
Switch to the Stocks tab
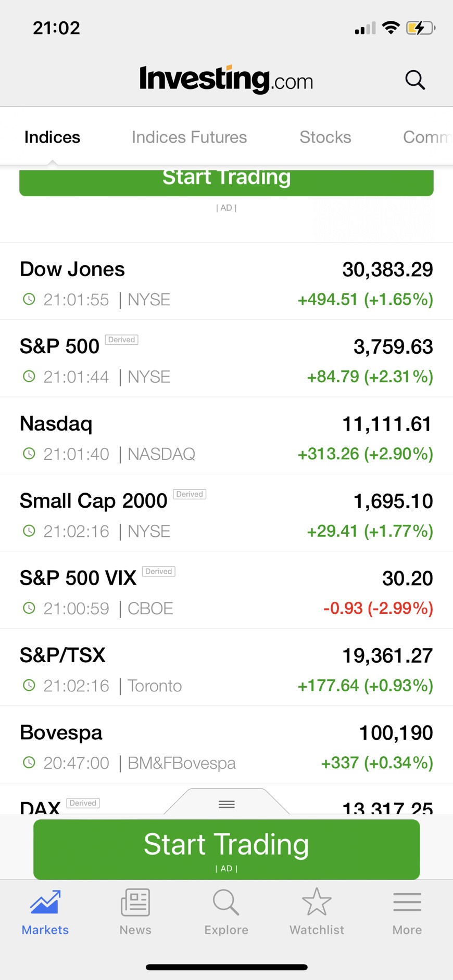click(x=325, y=137)
